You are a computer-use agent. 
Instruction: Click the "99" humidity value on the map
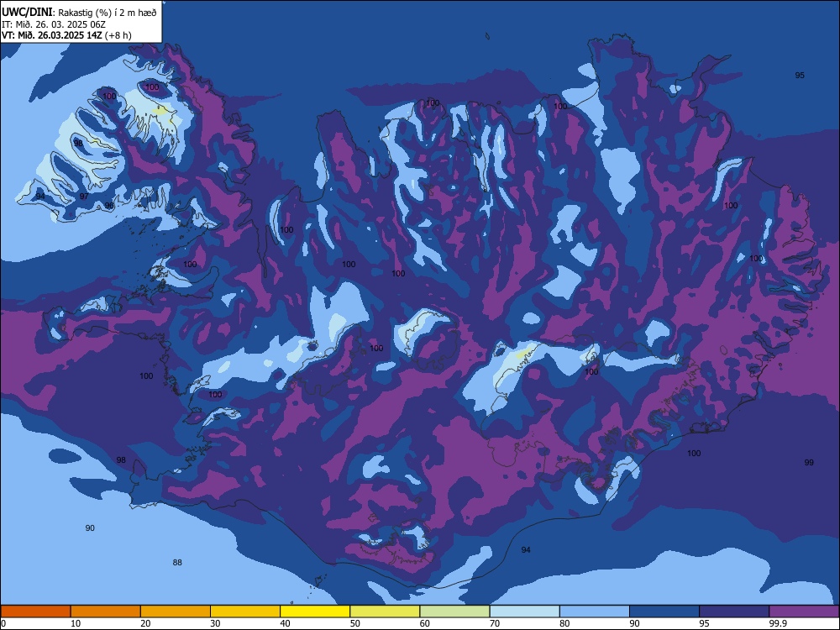[809, 462]
